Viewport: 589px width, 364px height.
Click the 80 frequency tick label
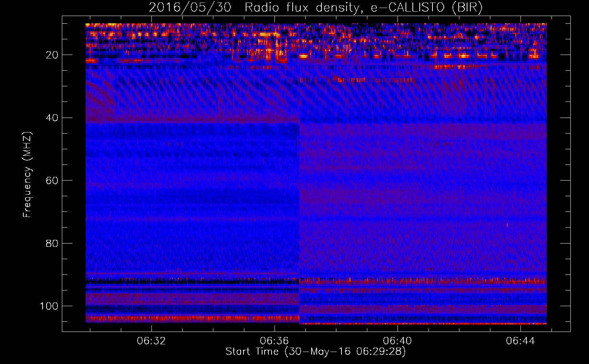(52, 243)
